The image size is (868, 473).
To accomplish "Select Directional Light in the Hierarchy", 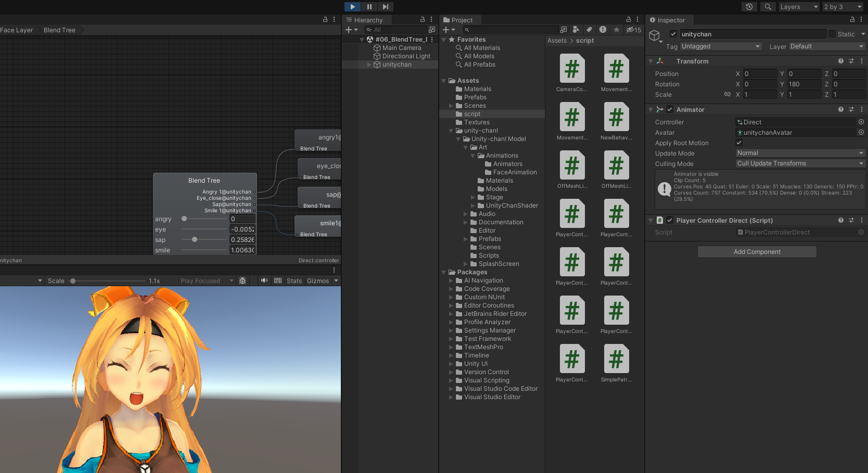I will click(x=406, y=56).
